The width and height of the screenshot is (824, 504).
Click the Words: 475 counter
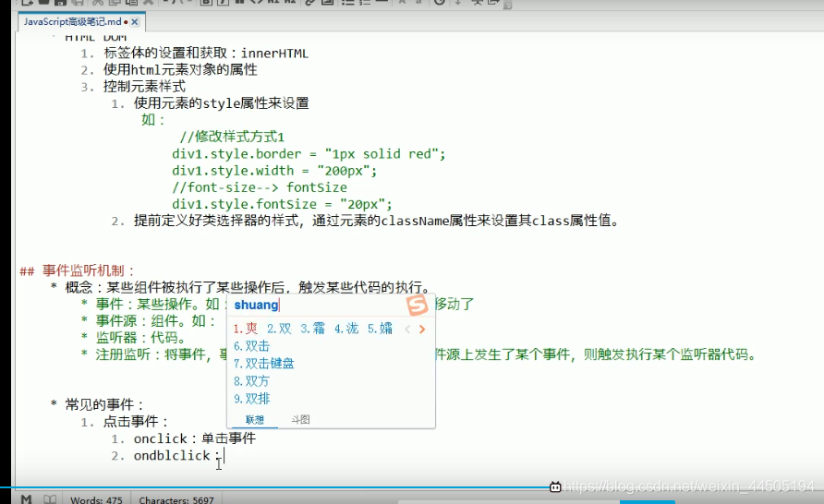click(x=96, y=499)
